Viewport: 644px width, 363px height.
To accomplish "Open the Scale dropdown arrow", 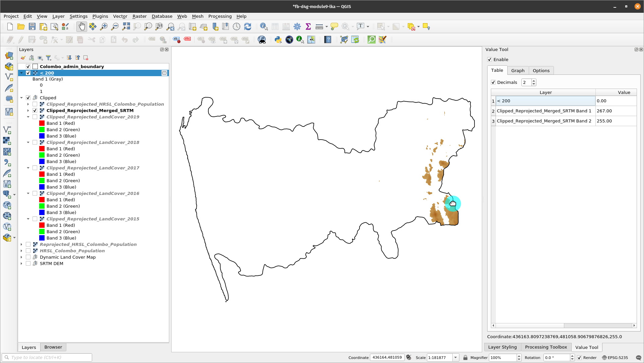I will point(455,358).
